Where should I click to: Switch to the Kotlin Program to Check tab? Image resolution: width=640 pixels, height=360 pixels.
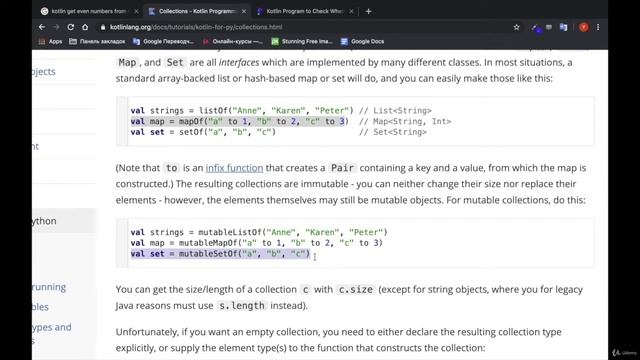(304, 11)
